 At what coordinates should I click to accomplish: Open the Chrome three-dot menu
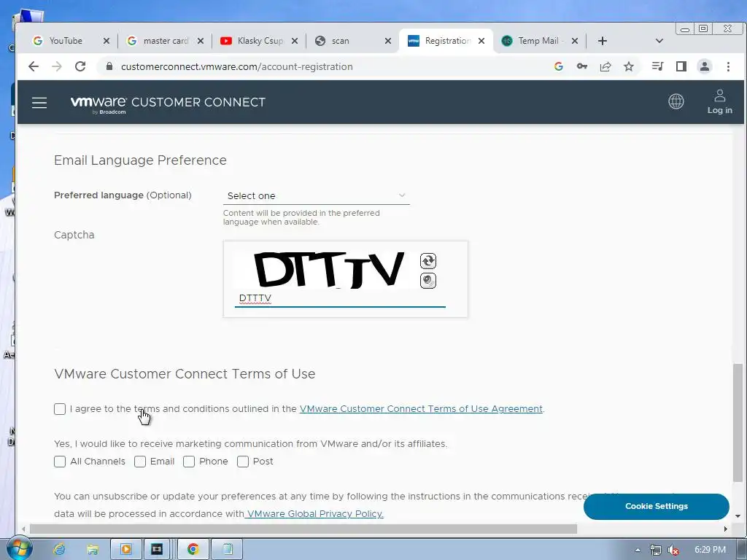[x=728, y=66]
